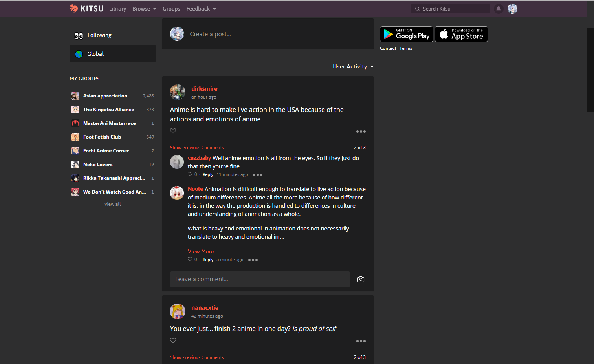Image resolution: width=594 pixels, height=364 pixels.
Task: Click View More on Noote's comment
Action: click(200, 251)
